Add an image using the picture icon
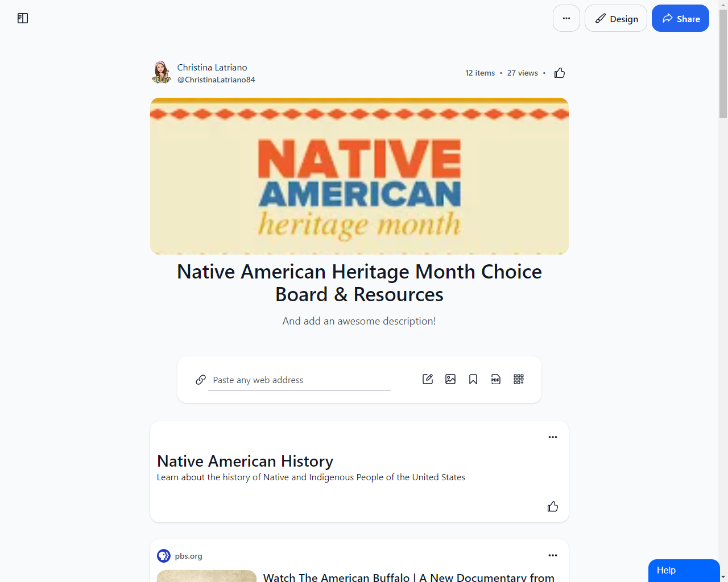The image size is (728, 582). [450, 379]
